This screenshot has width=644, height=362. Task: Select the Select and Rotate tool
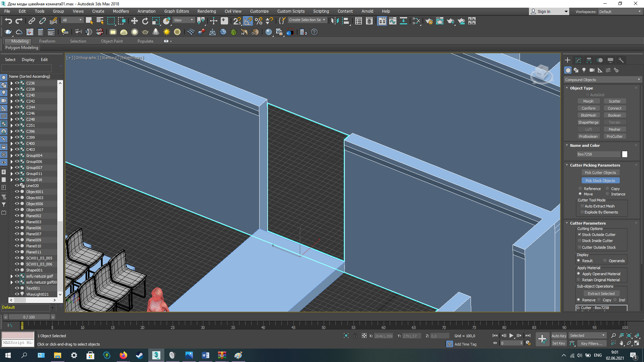[x=145, y=21]
